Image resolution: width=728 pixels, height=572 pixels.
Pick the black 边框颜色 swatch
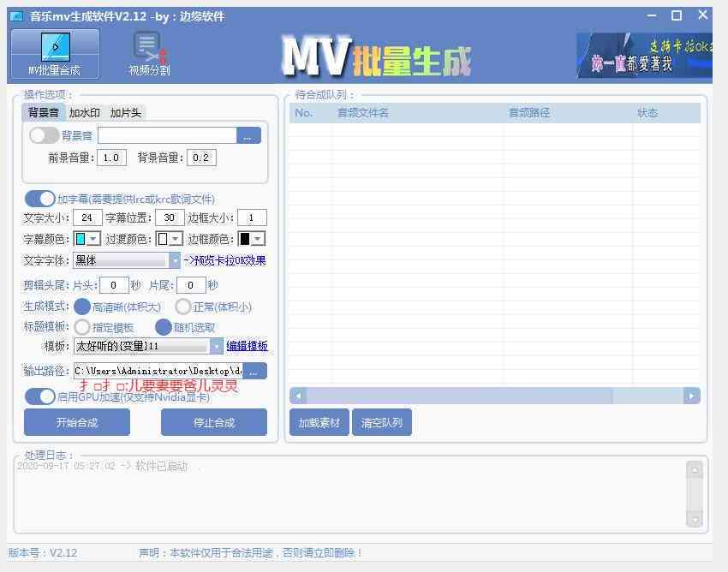point(245,239)
